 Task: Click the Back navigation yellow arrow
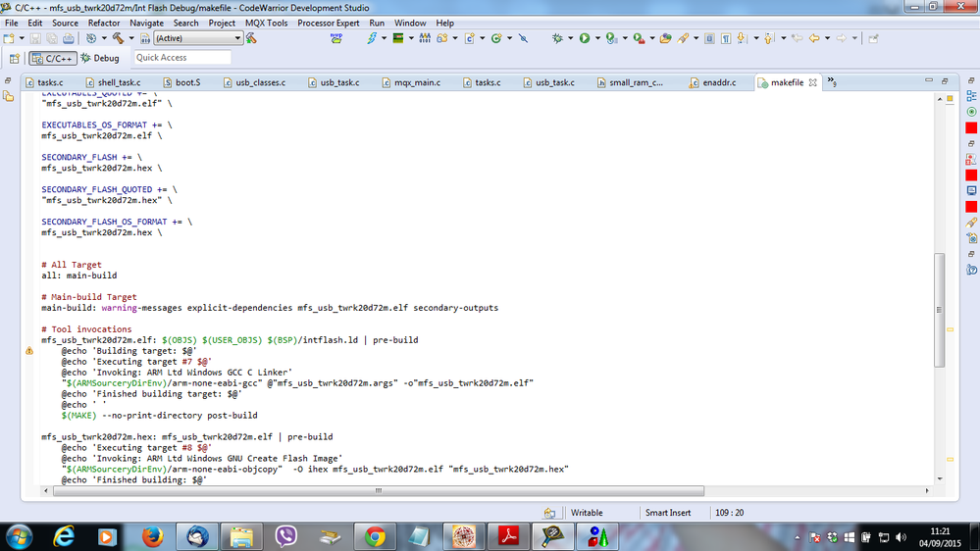point(814,38)
